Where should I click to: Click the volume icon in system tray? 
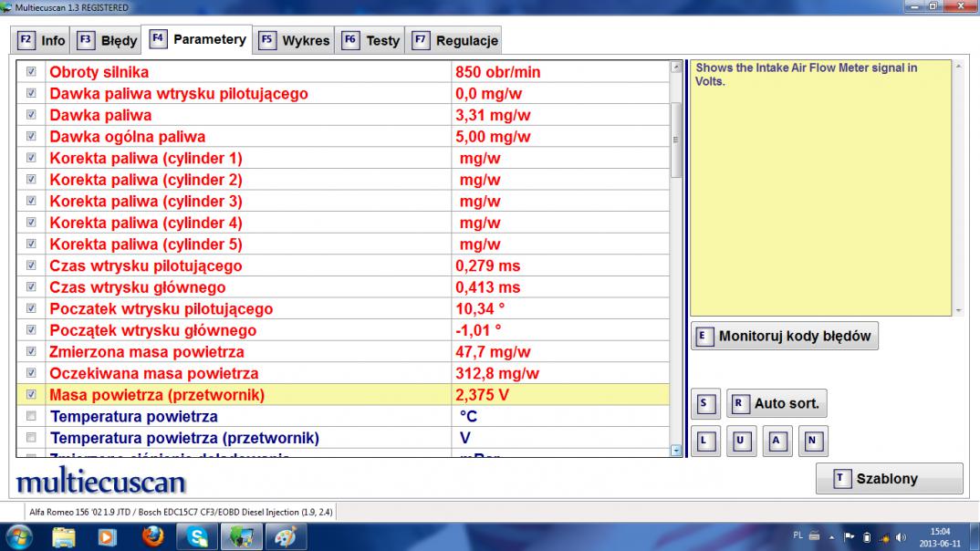pyautogui.click(x=902, y=536)
